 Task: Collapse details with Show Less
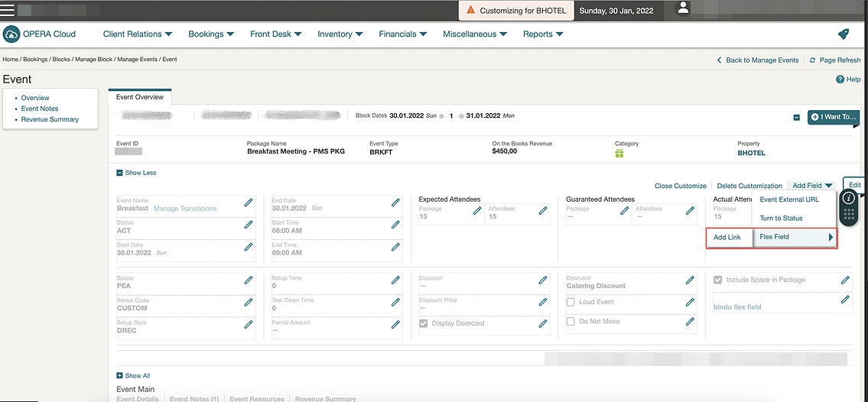136,173
